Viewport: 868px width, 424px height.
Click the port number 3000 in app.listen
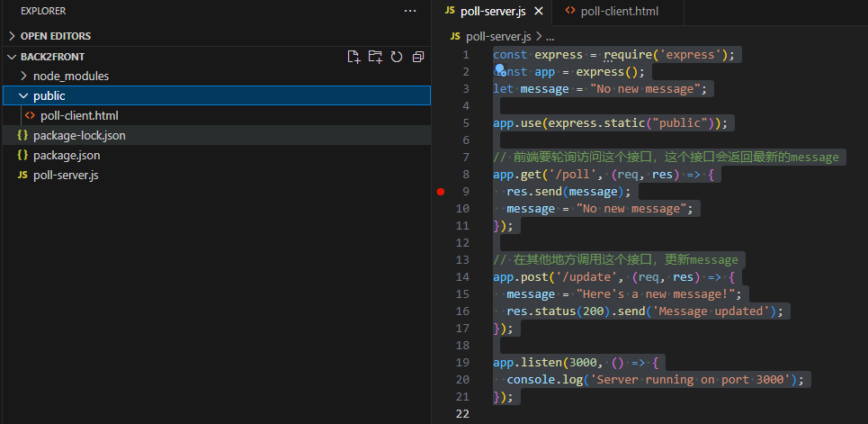(x=582, y=363)
